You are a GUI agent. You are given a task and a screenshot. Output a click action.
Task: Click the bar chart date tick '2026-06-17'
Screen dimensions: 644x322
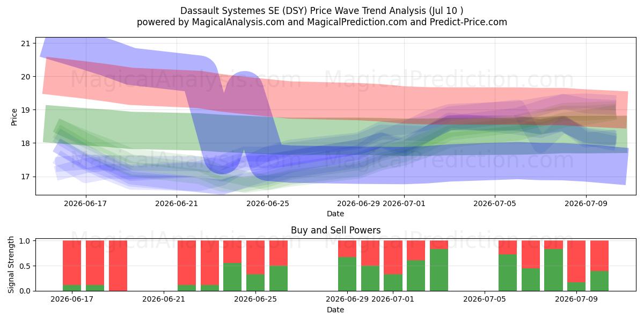72,299
